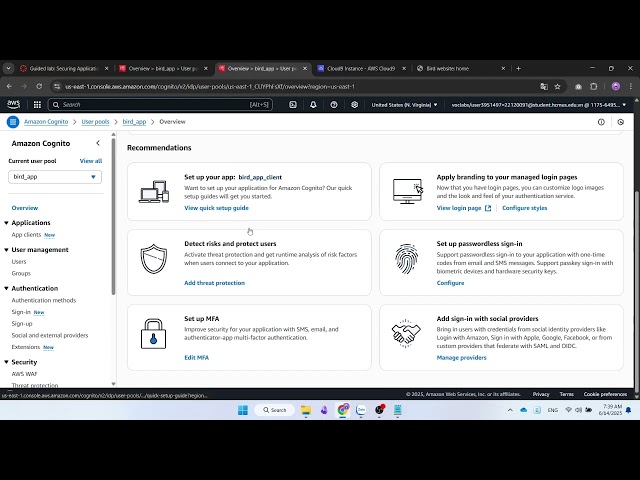Collapse the Authentication section
This screenshot has height=480, width=640.
[6, 289]
